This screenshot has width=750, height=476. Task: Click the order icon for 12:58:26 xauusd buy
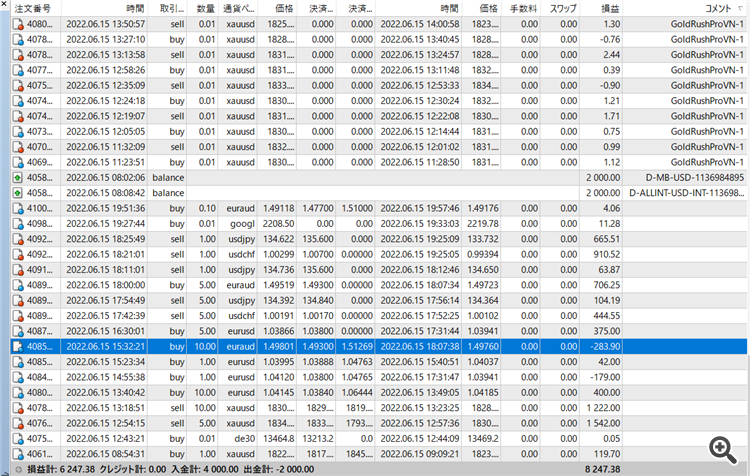[18, 70]
